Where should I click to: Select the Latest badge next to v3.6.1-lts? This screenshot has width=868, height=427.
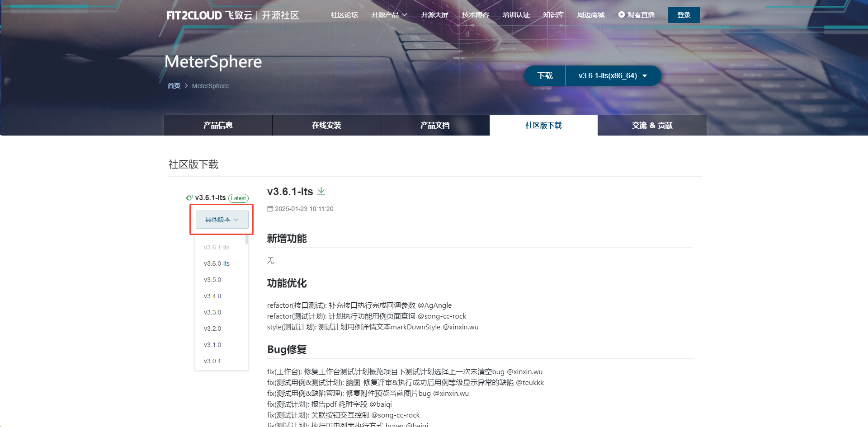click(238, 198)
